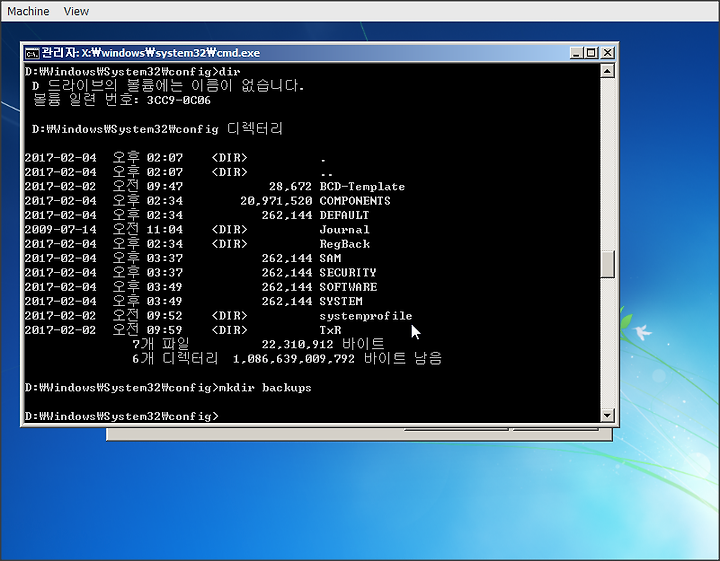Click the SECURITY file name

click(348, 272)
